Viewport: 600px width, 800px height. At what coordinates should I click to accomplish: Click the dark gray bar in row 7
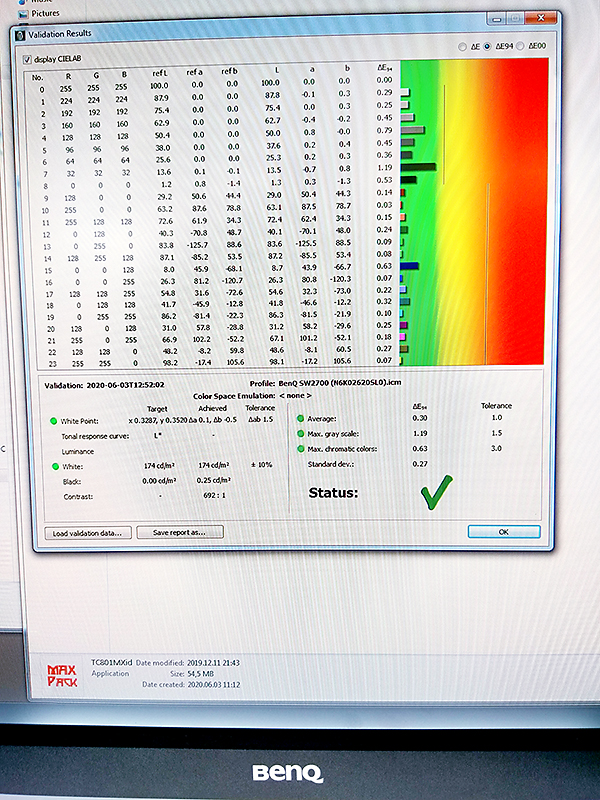[x=418, y=167]
